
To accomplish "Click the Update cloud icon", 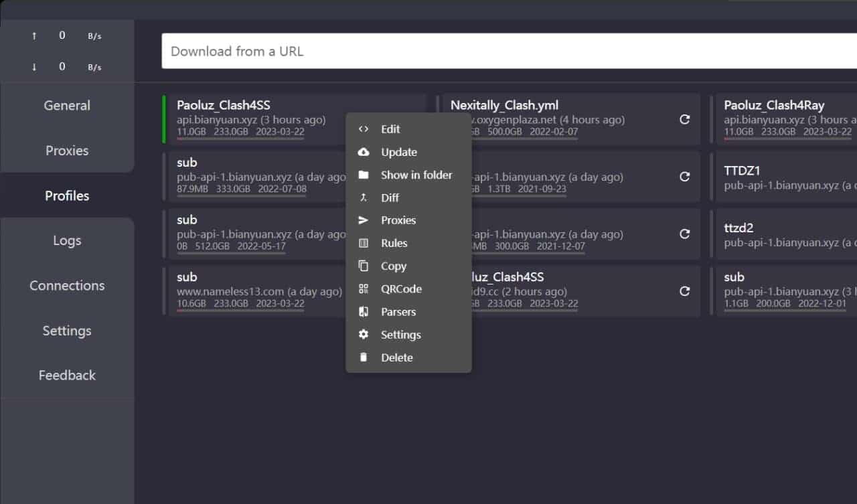I will pos(364,152).
